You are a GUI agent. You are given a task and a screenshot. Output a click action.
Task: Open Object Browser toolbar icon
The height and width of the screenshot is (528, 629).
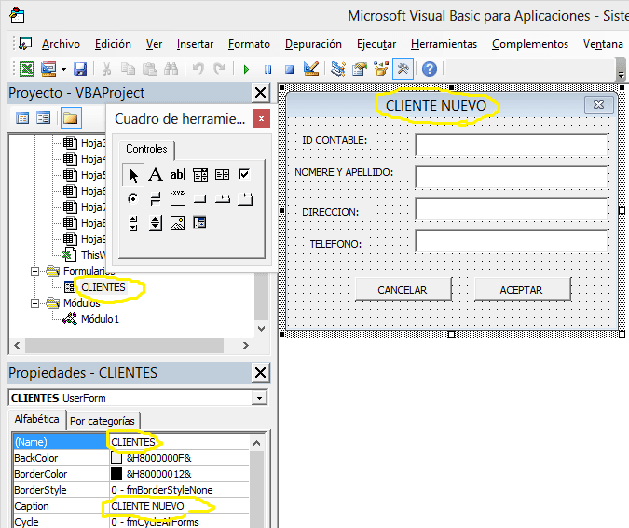pyautogui.click(x=381, y=69)
